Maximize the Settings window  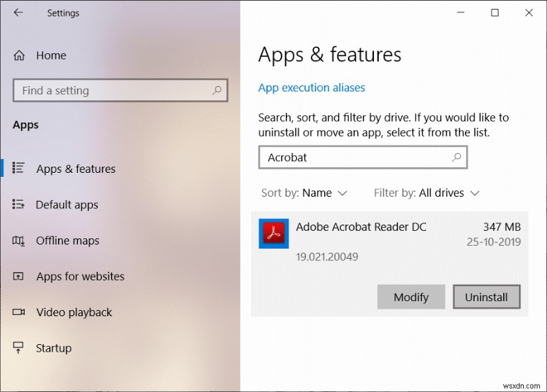pos(494,12)
